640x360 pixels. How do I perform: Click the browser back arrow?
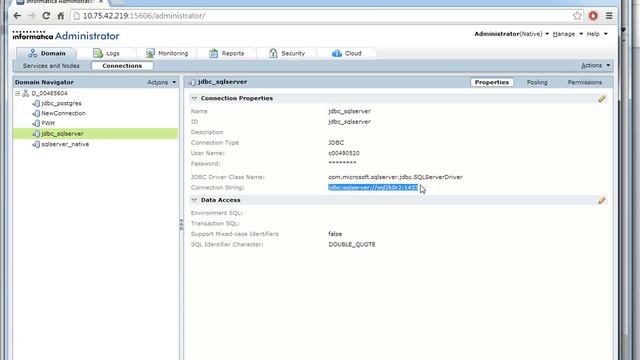(x=17, y=16)
